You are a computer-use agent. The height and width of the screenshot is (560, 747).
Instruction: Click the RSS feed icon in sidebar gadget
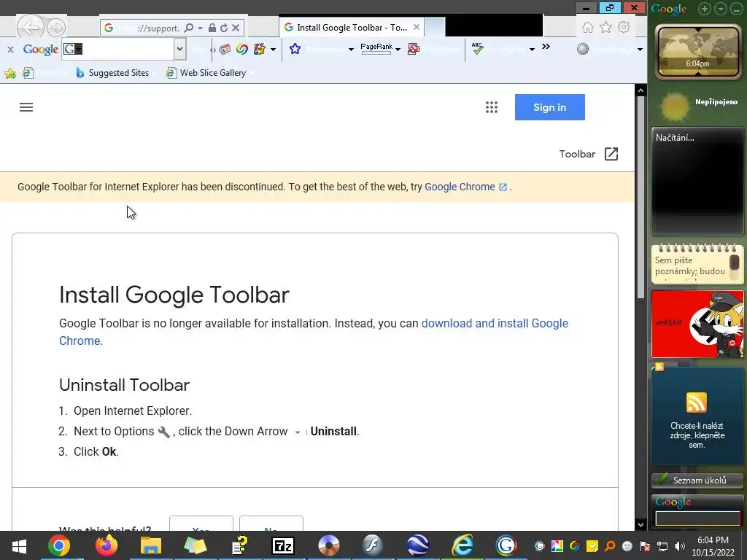697,402
